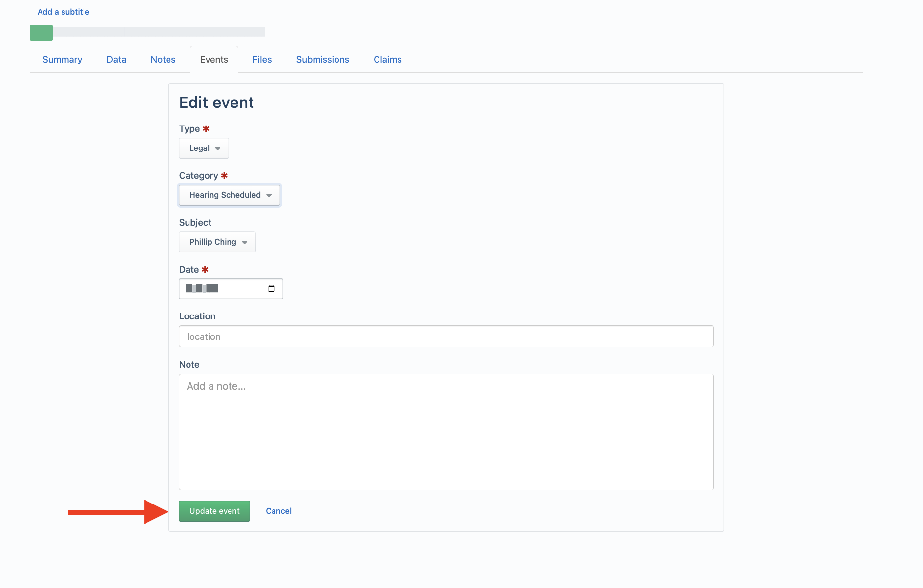
Task: Click the Category field label
Action: click(198, 176)
